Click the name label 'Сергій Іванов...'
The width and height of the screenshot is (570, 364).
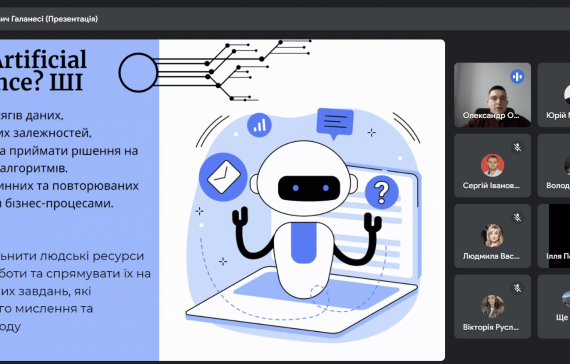[491, 185]
